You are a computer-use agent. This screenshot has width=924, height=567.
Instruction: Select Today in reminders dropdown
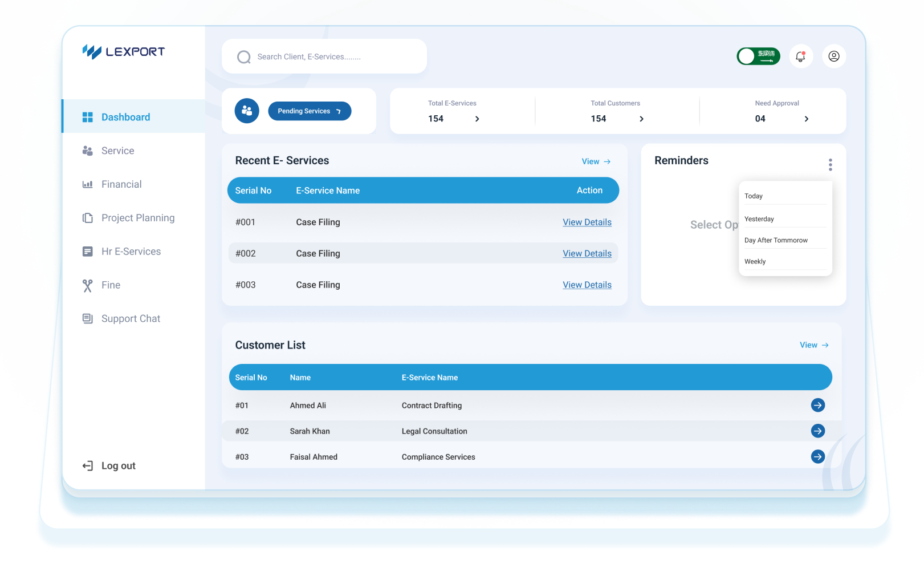(x=754, y=196)
